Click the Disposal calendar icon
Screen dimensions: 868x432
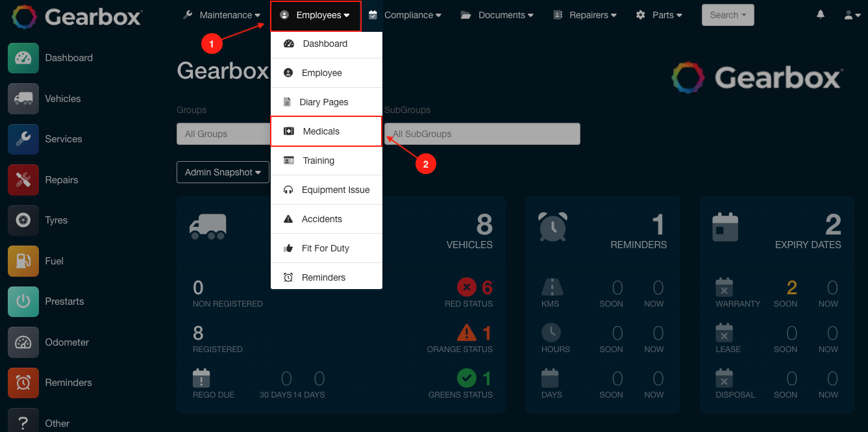(724, 378)
